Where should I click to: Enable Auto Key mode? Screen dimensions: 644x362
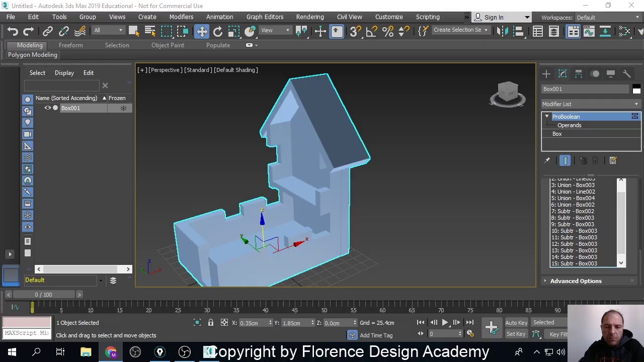(x=516, y=323)
